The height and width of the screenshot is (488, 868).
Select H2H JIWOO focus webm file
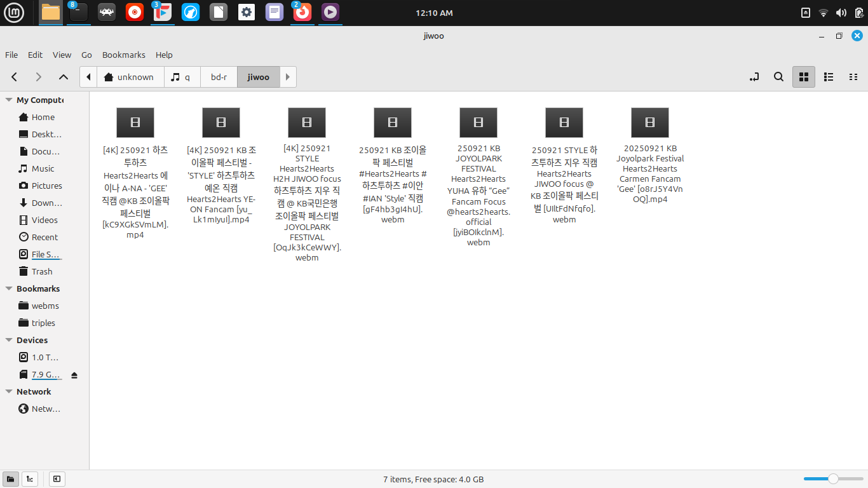coord(307,184)
